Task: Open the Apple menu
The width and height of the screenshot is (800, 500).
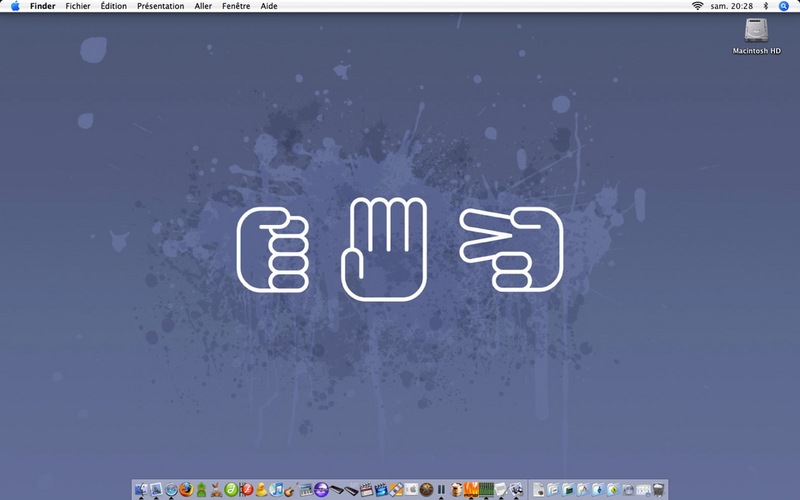Action: click(15, 6)
